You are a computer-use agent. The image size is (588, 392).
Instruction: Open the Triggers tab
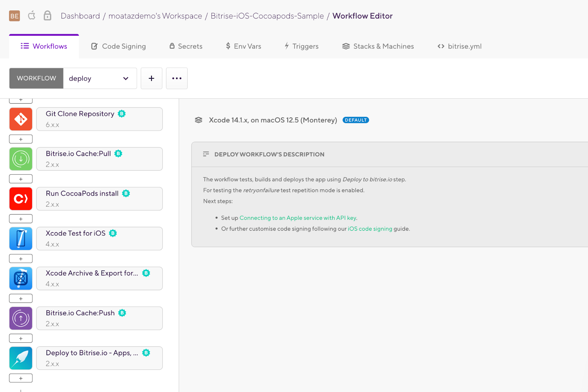pyautogui.click(x=301, y=46)
